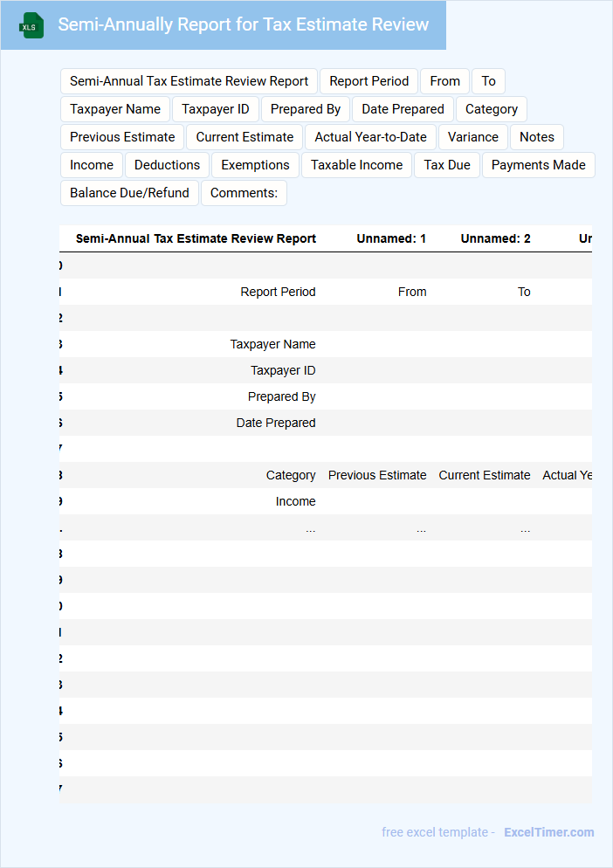The width and height of the screenshot is (613, 868).
Task: Choose the 'Category' tag
Action: click(491, 109)
